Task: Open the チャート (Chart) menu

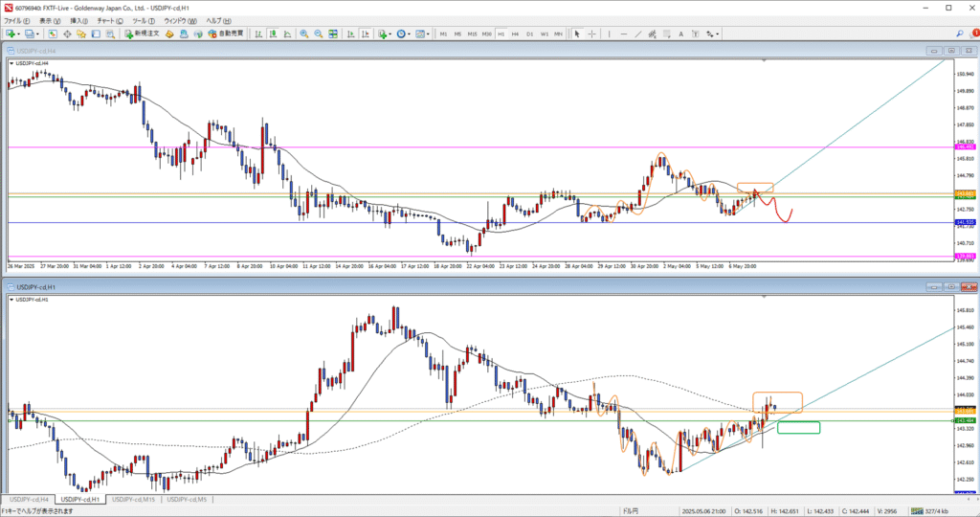Action: (105, 20)
